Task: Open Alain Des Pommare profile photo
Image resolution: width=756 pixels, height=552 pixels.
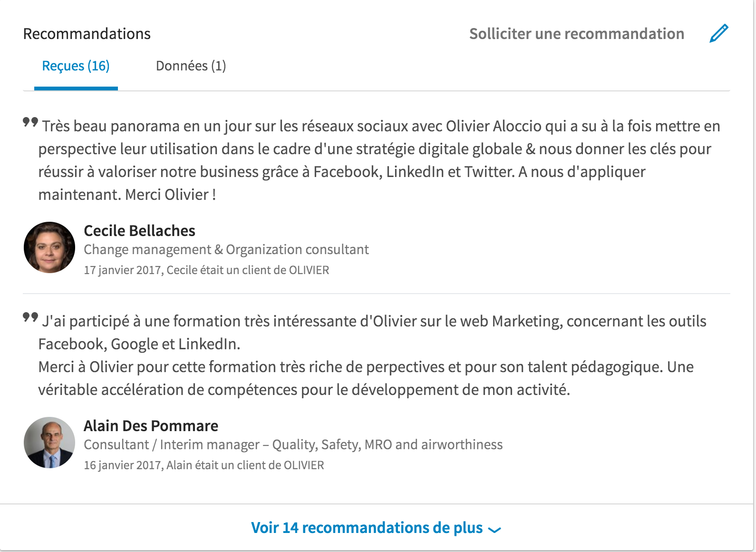Action: (x=49, y=443)
